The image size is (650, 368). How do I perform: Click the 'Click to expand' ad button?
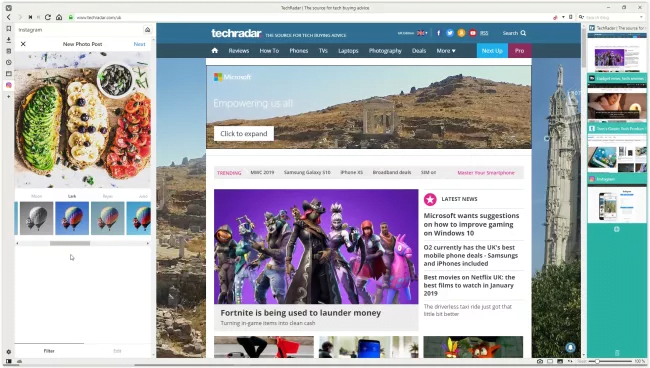click(x=244, y=133)
